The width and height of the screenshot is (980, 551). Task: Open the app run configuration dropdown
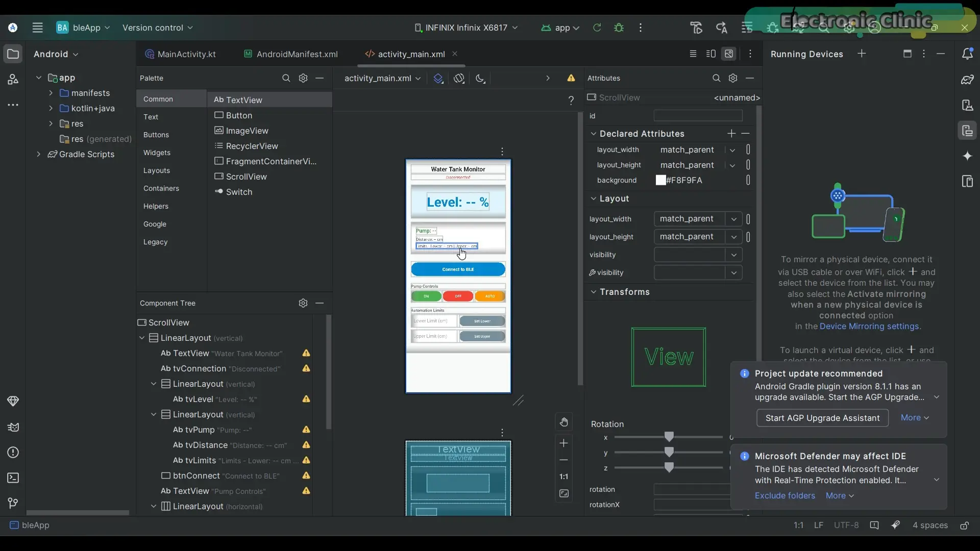pos(560,28)
